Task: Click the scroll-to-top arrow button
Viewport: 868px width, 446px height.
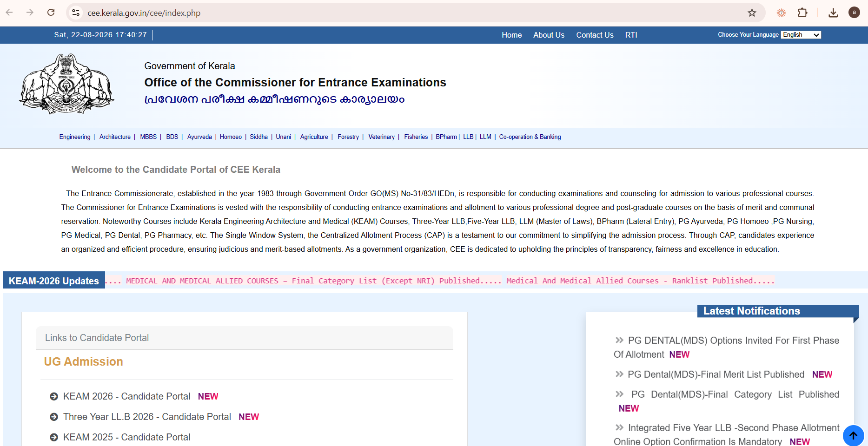Action: coord(853,435)
